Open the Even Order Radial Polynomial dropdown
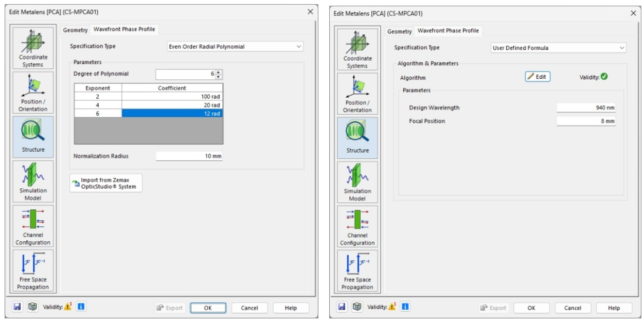644x321 pixels. 235,47
